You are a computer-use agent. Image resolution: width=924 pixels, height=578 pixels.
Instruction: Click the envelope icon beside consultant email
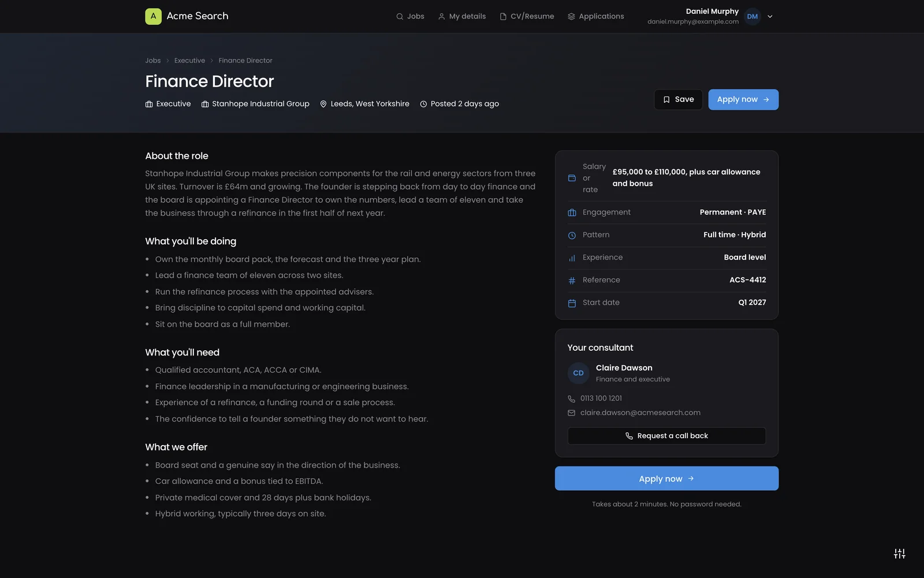point(571,413)
